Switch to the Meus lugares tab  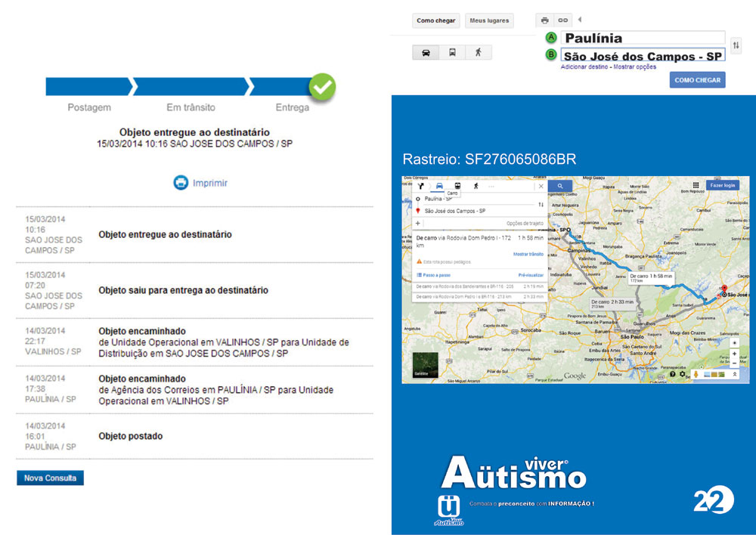(x=489, y=20)
